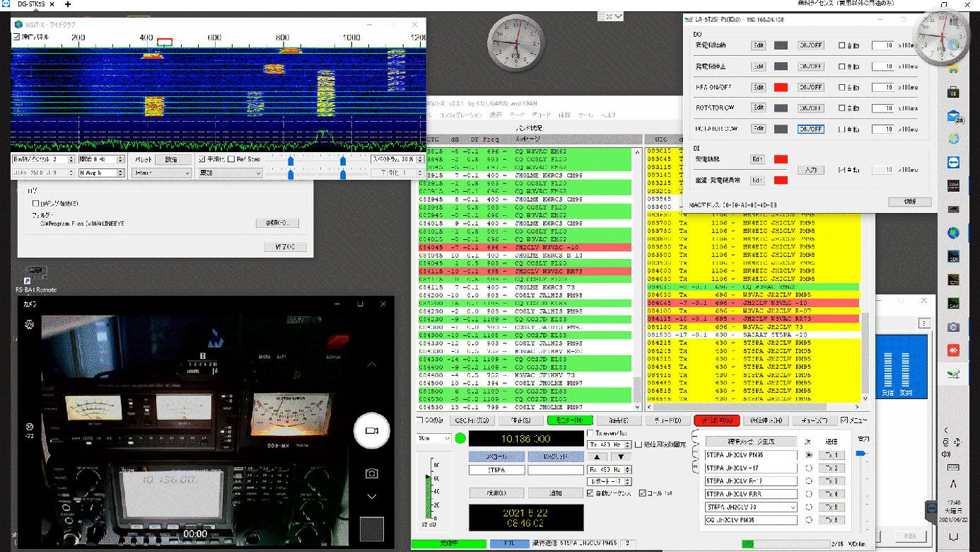The height and width of the screenshot is (552, 980).
Task: Open the 30m band dropdown
Action: pyautogui.click(x=434, y=439)
